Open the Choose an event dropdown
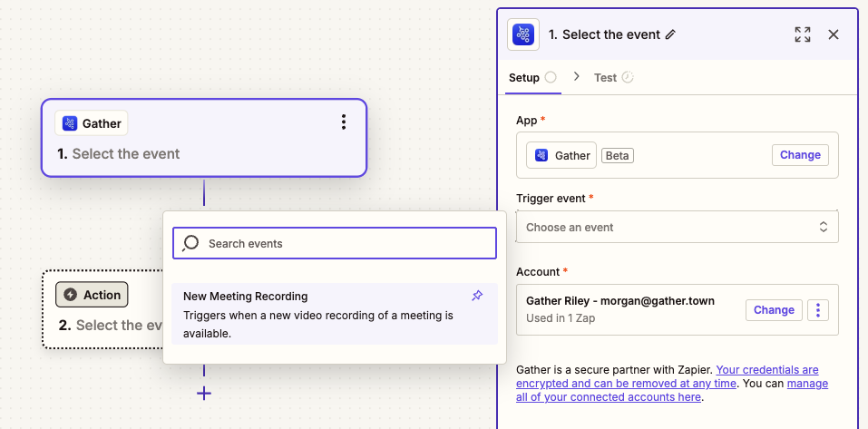The width and height of the screenshot is (868, 429). coord(677,227)
